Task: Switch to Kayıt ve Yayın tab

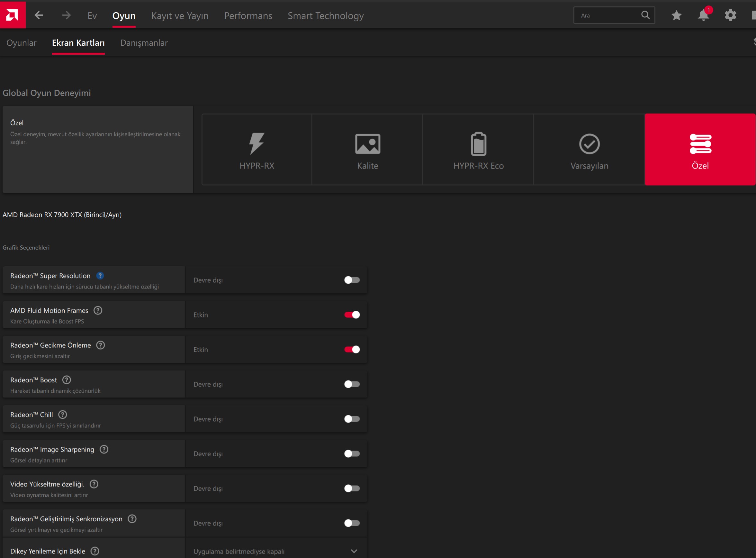Action: (180, 15)
